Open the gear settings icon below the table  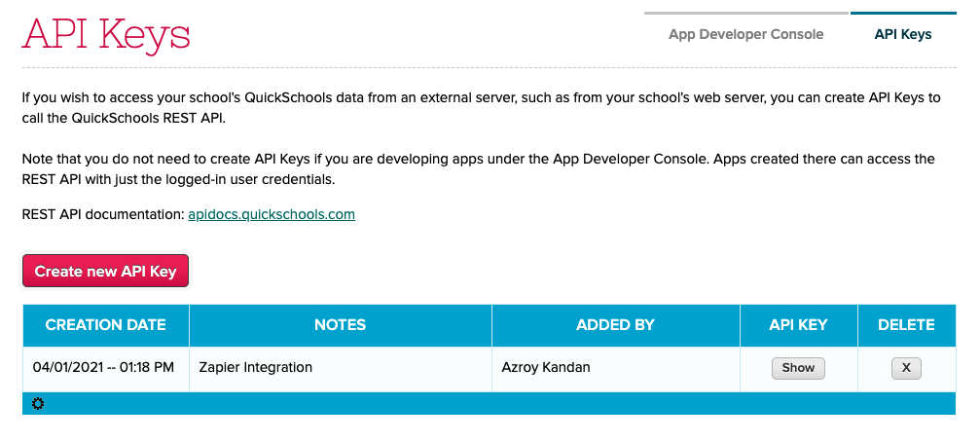[38, 404]
